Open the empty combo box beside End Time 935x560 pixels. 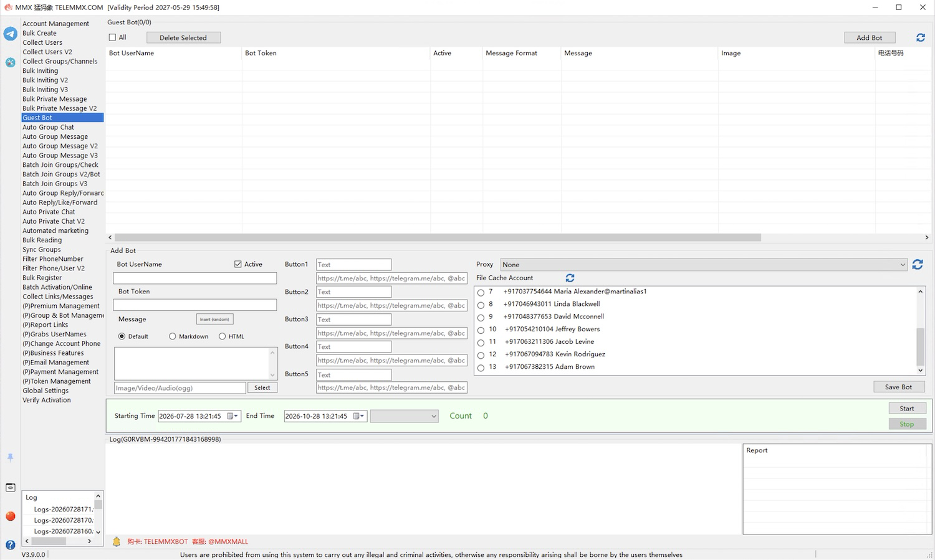pos(405,416)
